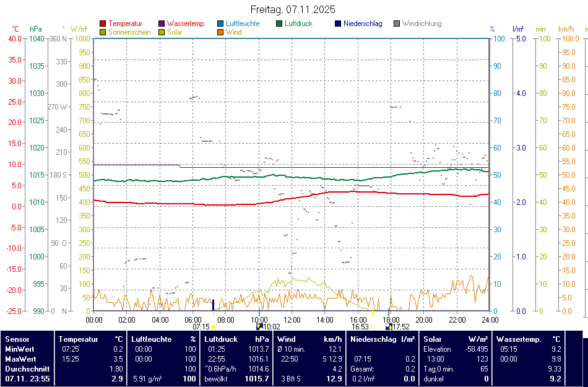This screenshot has width=588, height=387.
Task: Click the gray Windrichtung legend square
Action: click(397, 24)
